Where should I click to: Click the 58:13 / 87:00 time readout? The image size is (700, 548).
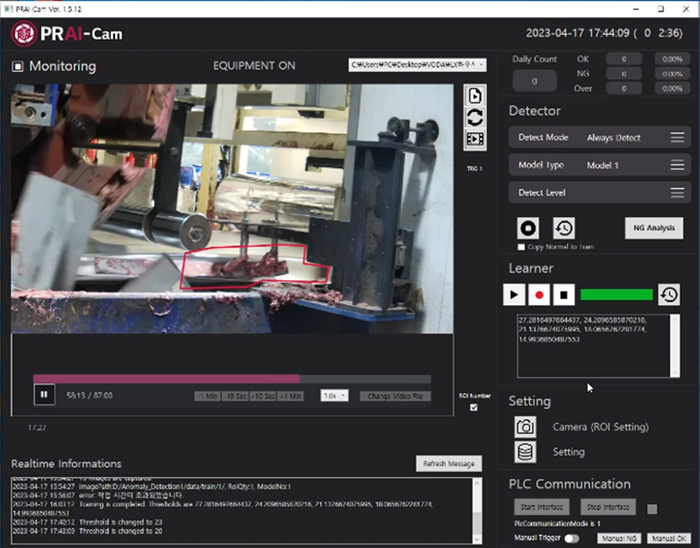[90, 395]
